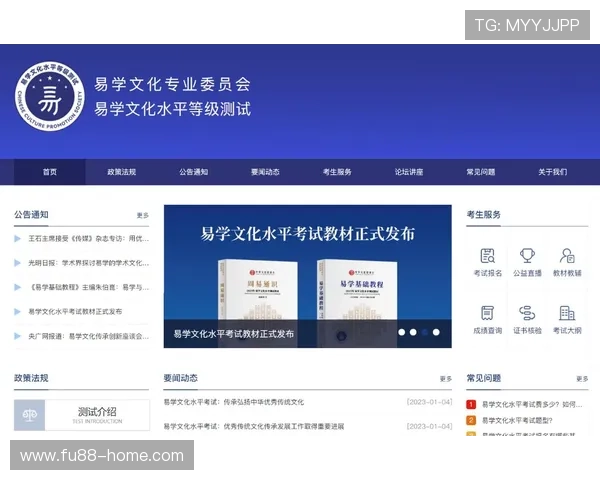Select the second carousel slide dot
The image size is (600, 480).
coord(413,332)
